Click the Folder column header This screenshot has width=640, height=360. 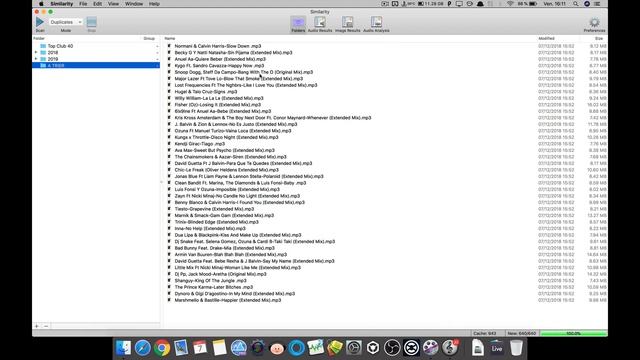click(39, 38)
